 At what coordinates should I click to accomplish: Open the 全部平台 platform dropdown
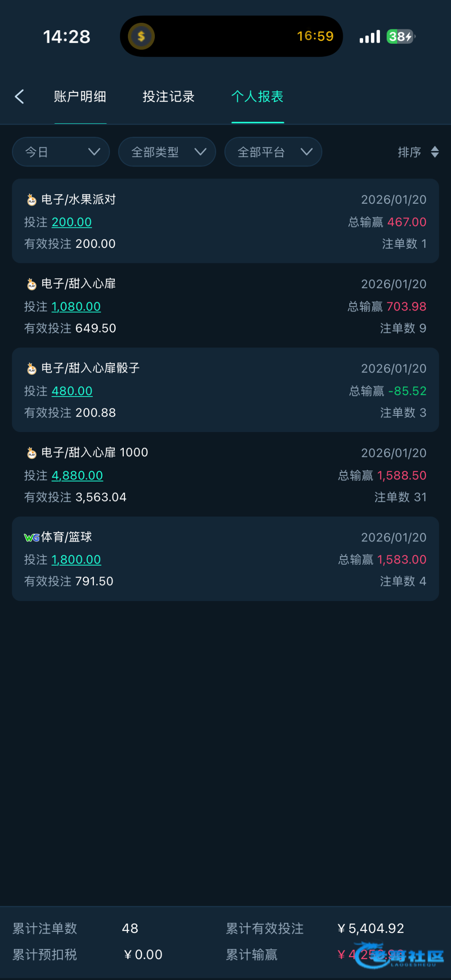pos(273,152)
